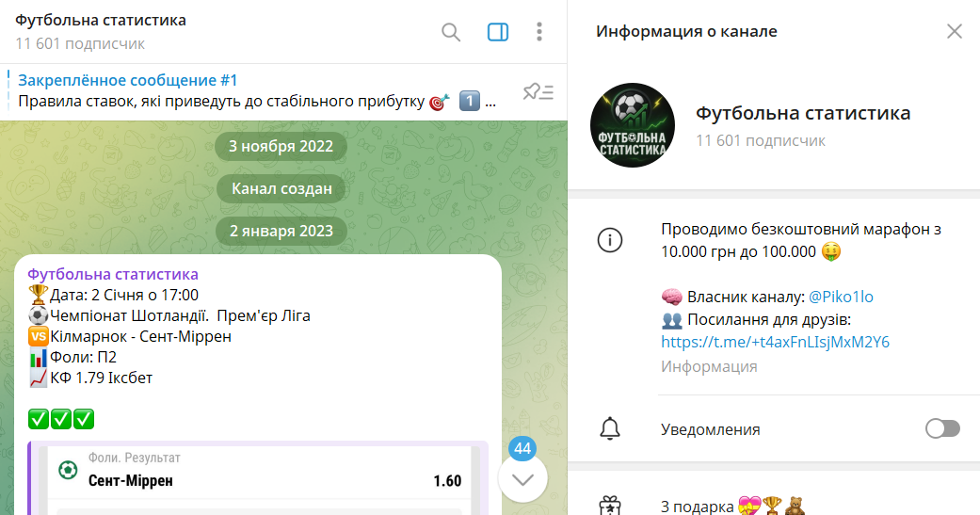Click the Проводимо безкоштовний марафон description
Image resolution: width=980 pixels, height=515 pixels.
point(801,240)
